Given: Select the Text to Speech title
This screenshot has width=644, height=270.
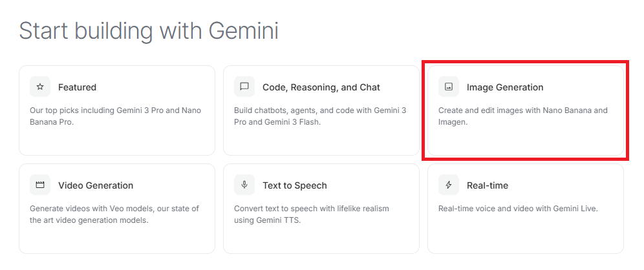Looking at the screenshot, I should tap(295, 185).
